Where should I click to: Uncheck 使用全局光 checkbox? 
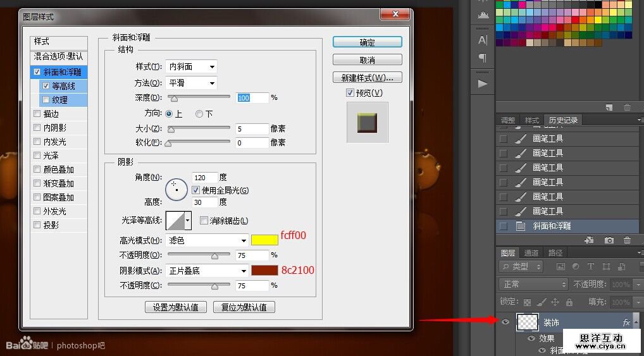[196, 190]
